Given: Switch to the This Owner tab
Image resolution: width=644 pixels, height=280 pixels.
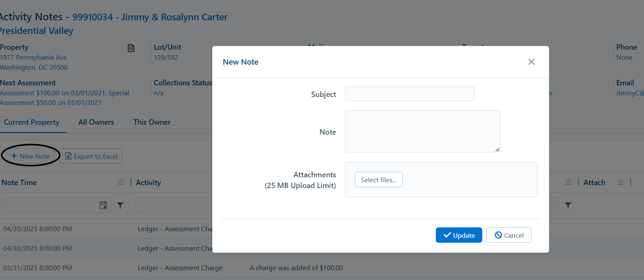Looking at the screenshot, I should pos(152,122).
